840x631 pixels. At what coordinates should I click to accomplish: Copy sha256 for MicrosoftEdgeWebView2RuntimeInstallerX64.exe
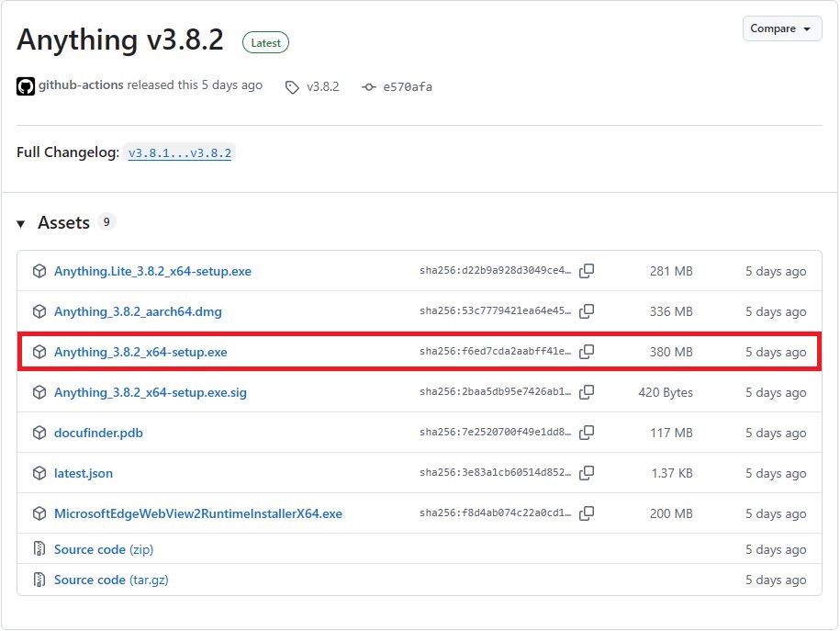tap(587, 513)
